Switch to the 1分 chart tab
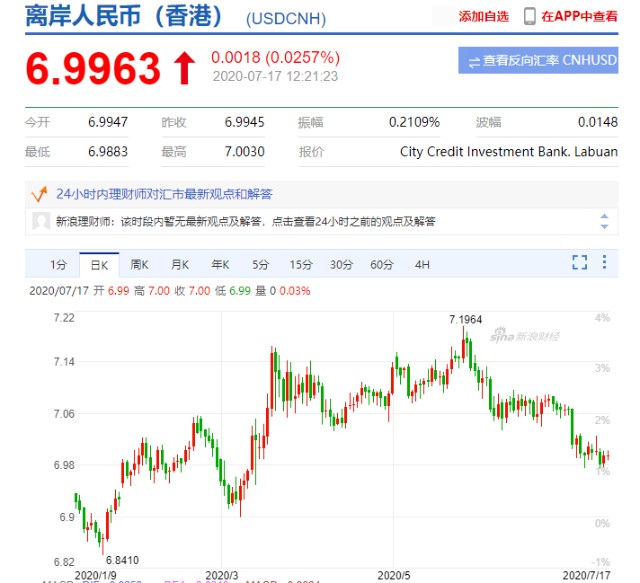The height and width of the screenshot is (583, 640). 58,265
